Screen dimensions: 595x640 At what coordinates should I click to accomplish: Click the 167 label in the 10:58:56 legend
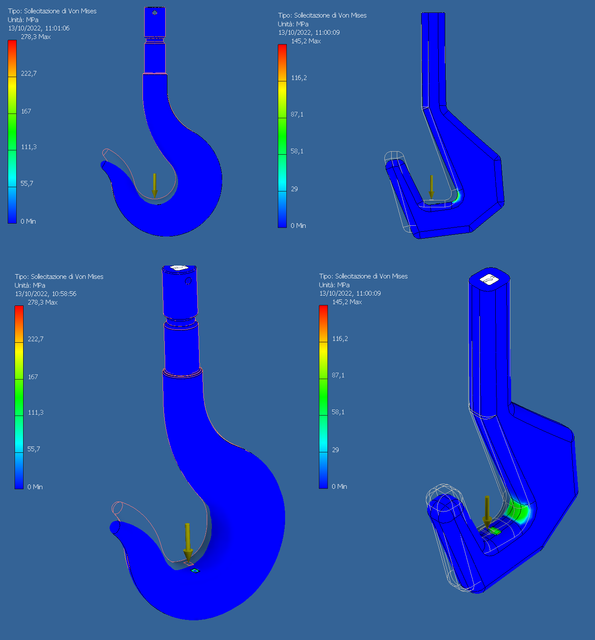coord(33,377)
